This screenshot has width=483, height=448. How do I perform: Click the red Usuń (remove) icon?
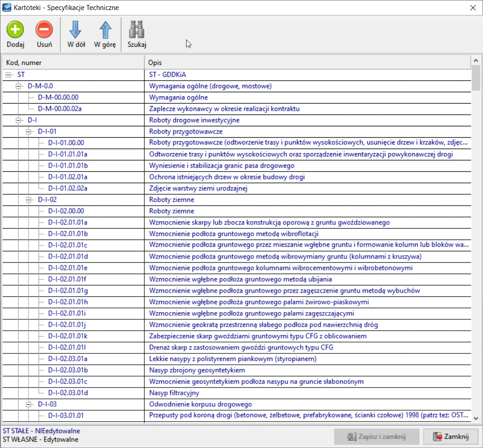44,30
